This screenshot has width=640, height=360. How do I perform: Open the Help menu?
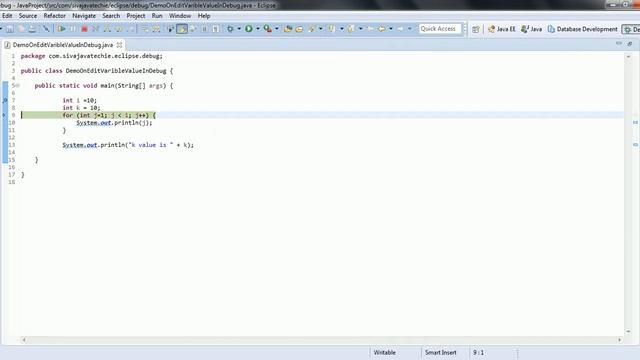(204, 16)
